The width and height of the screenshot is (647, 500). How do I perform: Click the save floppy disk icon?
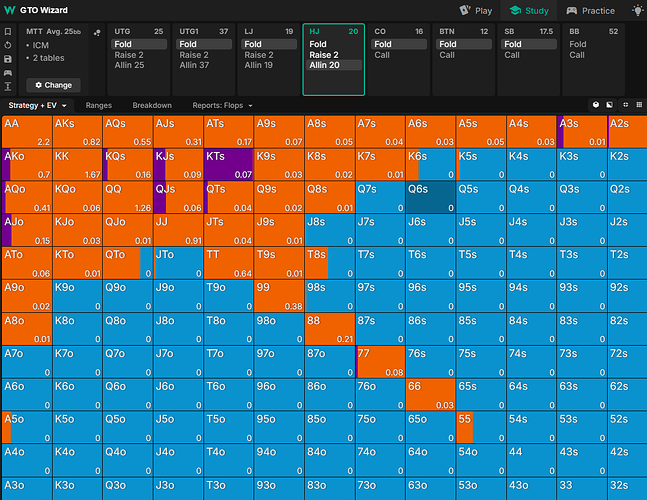[8, 59]
